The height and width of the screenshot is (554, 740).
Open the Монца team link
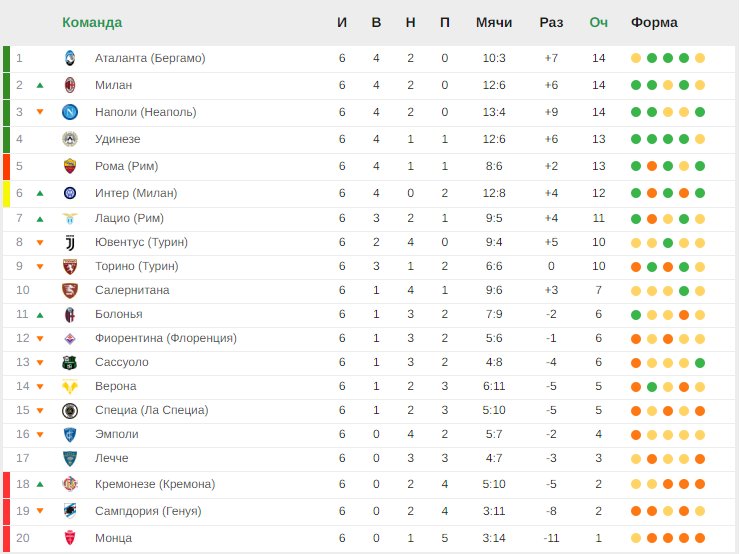point(113,538)
